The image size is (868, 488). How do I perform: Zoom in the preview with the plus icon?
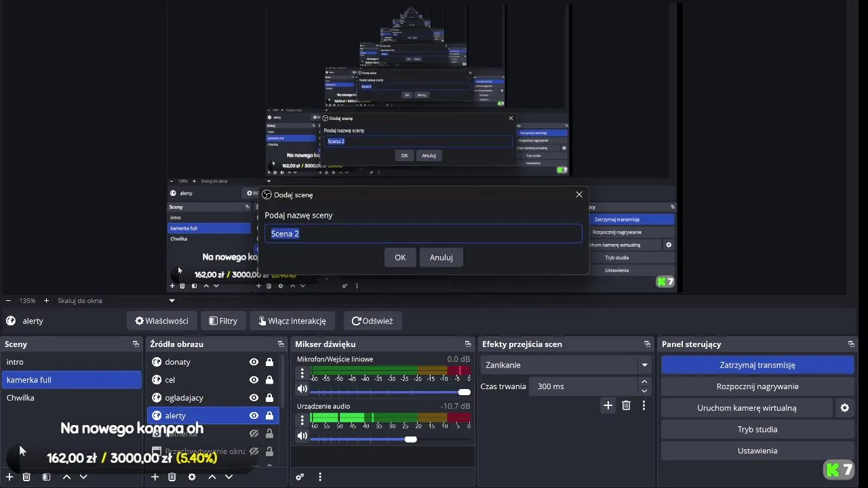(x=46, y=300)
